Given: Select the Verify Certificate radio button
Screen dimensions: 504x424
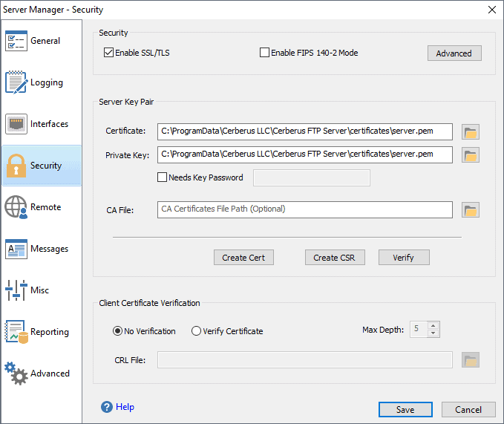Looking at the screenshot, I should pyautogui.click(x=196, y=330).
